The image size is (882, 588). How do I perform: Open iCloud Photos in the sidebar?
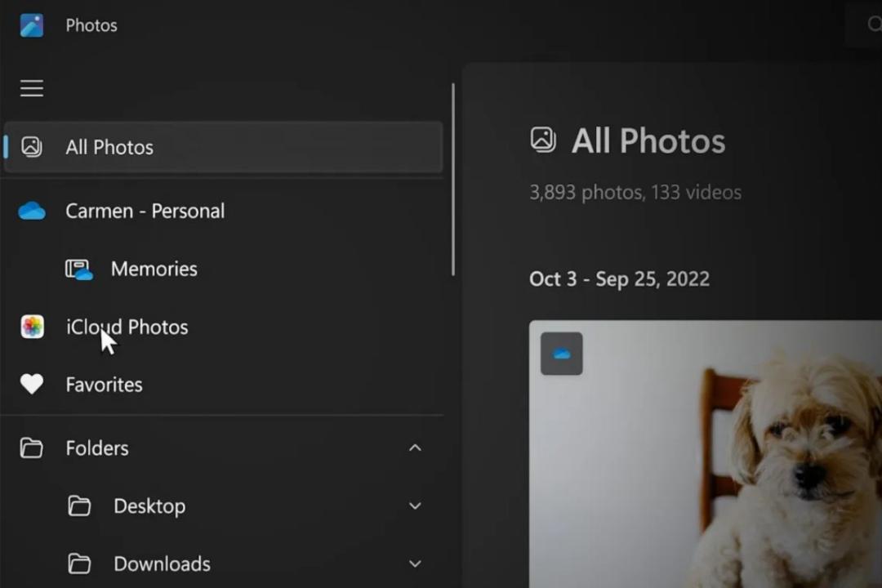pyautogui.click(x=223, y=327)
